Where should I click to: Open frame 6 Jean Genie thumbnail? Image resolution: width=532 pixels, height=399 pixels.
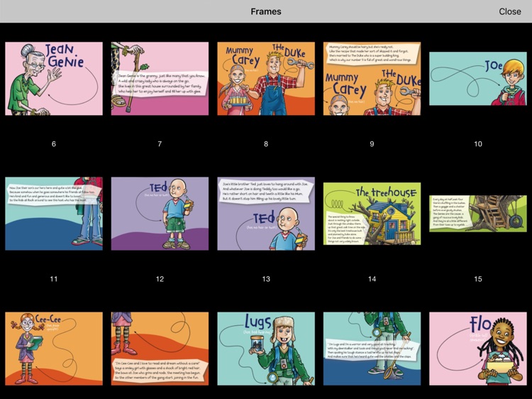[x=54, y=78]
